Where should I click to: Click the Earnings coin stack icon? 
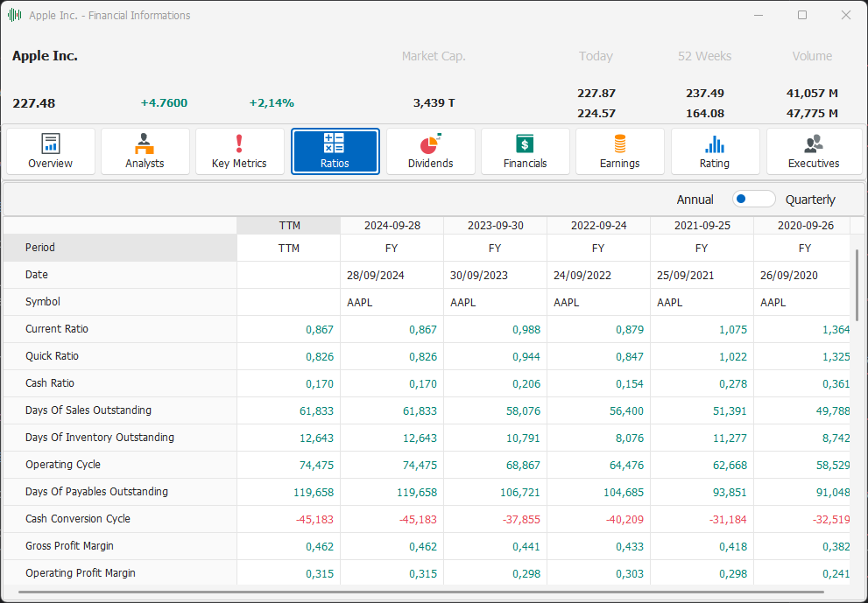coord(620,144)
